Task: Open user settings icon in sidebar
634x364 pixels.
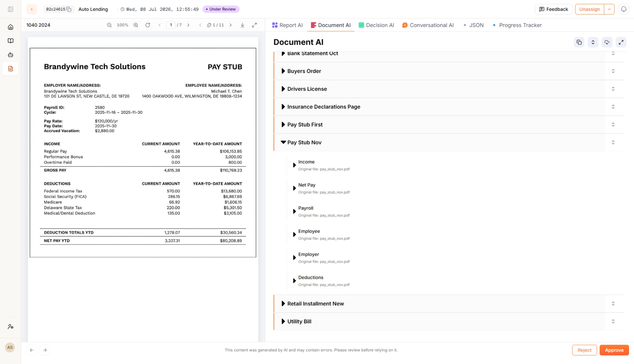Action: click(x=10, y=327)
